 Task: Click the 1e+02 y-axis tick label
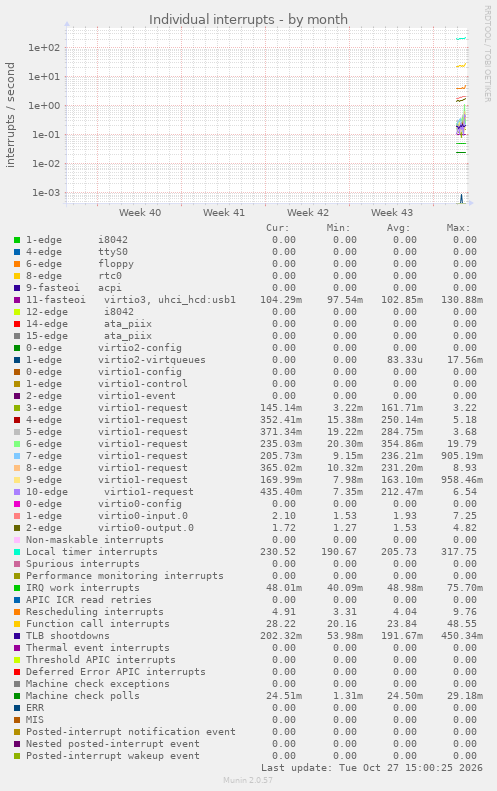(44, 48)
